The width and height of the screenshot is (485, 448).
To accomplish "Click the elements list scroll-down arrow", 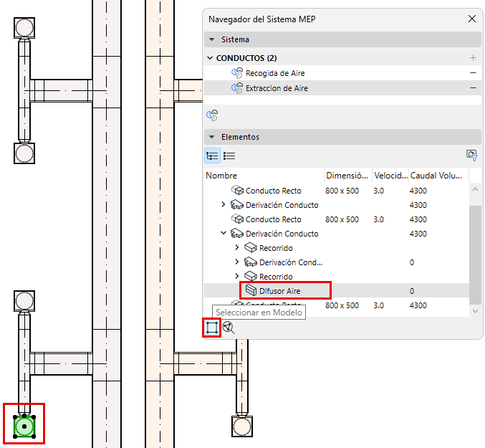I will [x=476, y=311].
